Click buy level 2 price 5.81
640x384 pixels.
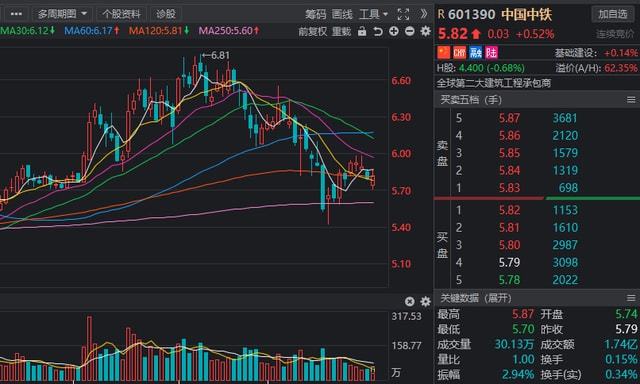pos(509,227)
